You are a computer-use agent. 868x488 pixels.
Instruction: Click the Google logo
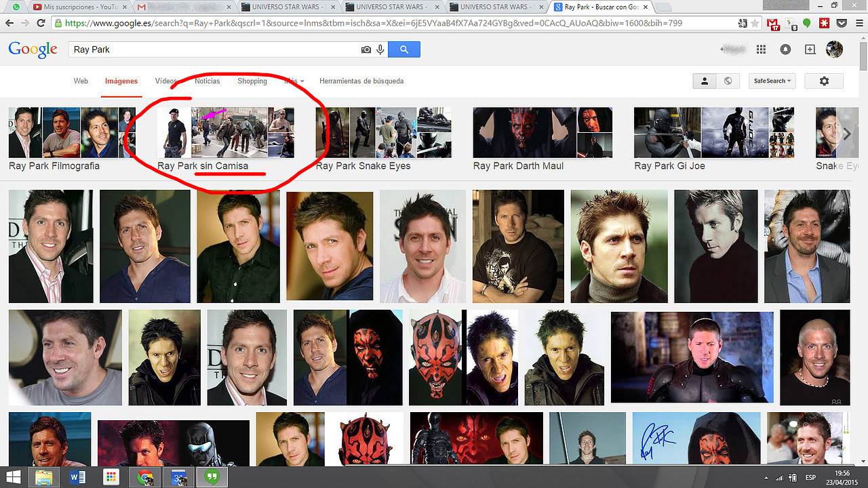[33, 50]
